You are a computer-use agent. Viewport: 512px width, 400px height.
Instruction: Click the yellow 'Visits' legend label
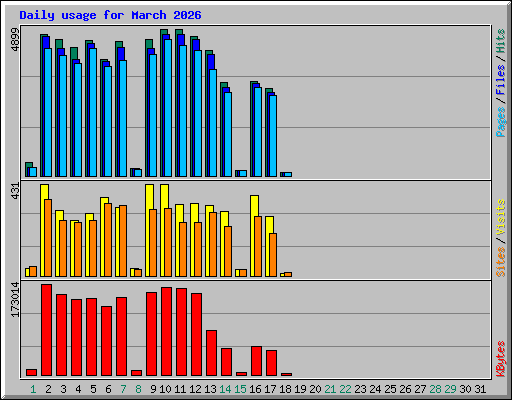(501, 218)
